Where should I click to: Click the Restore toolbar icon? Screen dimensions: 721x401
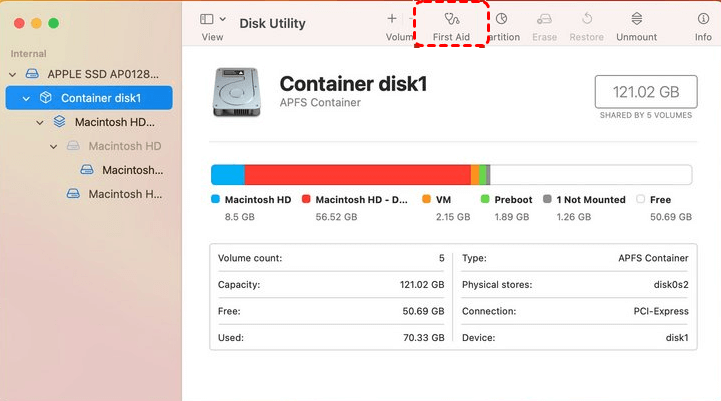point(586,19)
